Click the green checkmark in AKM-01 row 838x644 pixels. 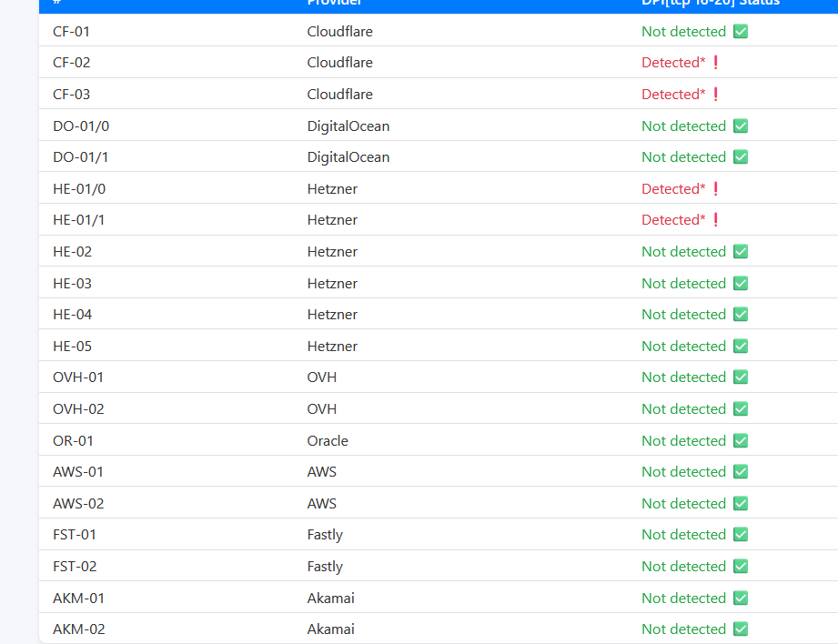pos(741,598)
